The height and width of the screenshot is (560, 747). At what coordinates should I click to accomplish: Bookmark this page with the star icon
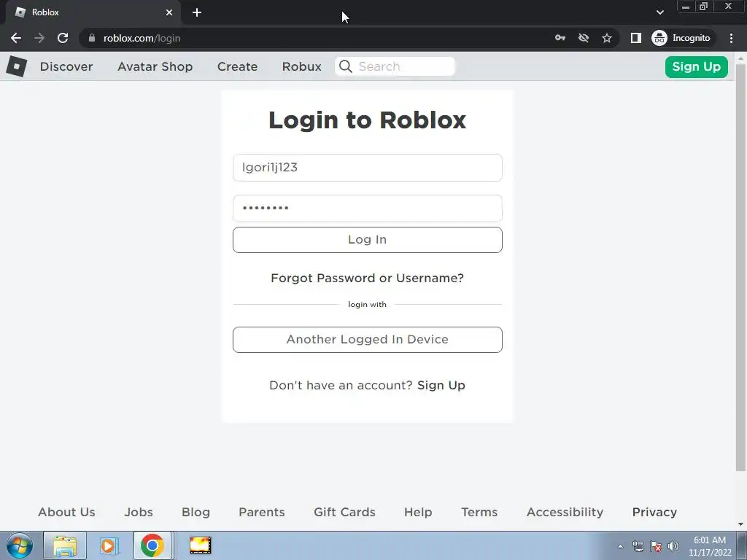[606, 38]
